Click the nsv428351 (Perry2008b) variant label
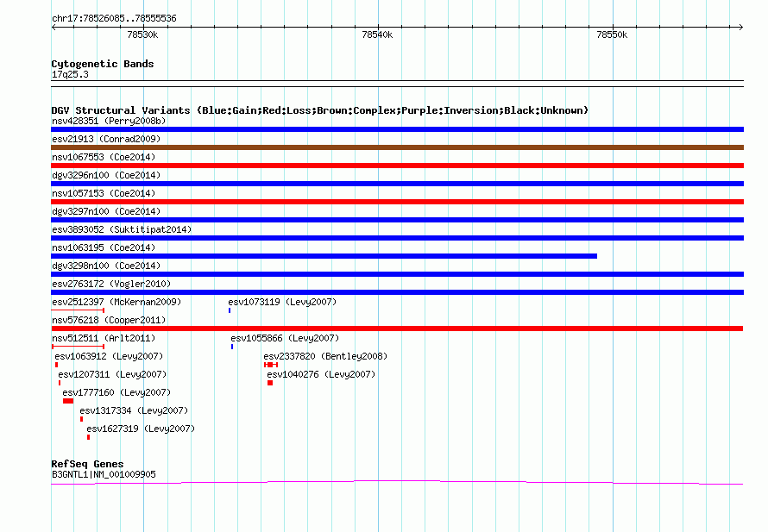Image resolution: width=768 pixels, height=532 pixels. coord(109,121)
